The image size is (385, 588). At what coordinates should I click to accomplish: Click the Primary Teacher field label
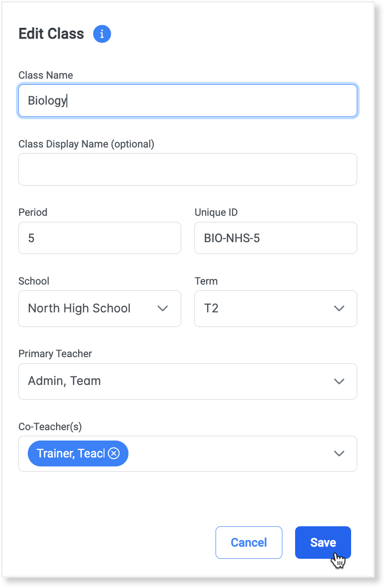[x=55, y=353]
